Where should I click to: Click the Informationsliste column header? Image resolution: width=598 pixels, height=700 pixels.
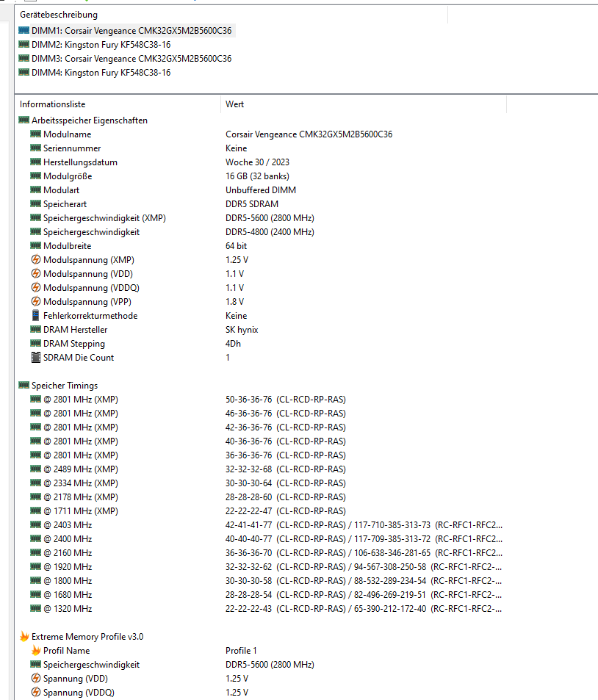[53, 104]
